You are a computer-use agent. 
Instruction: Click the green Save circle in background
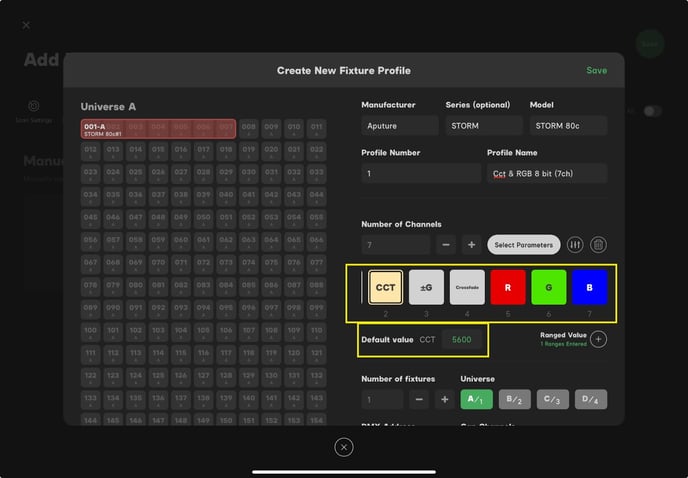(650, 44)
